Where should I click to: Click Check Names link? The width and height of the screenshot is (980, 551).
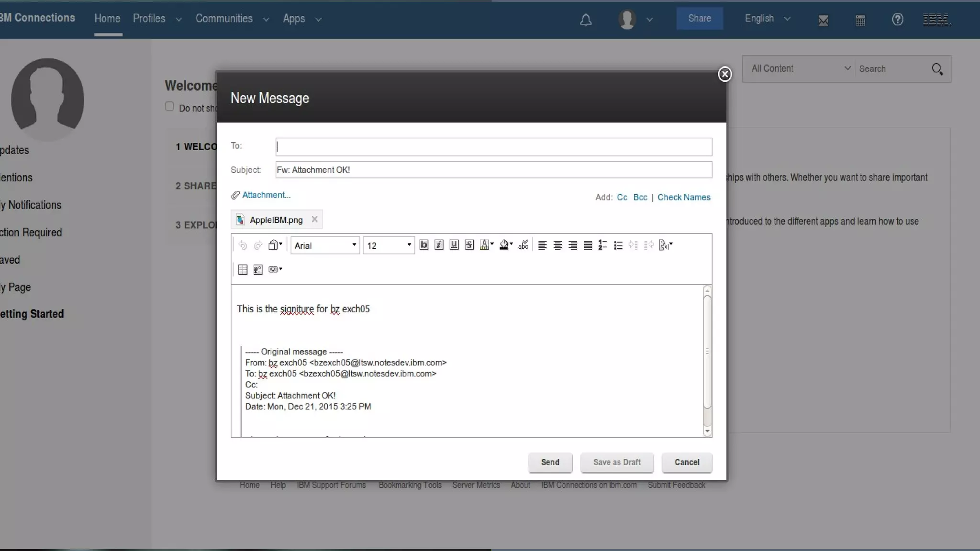pyautogui.click(x=684, y=197)
